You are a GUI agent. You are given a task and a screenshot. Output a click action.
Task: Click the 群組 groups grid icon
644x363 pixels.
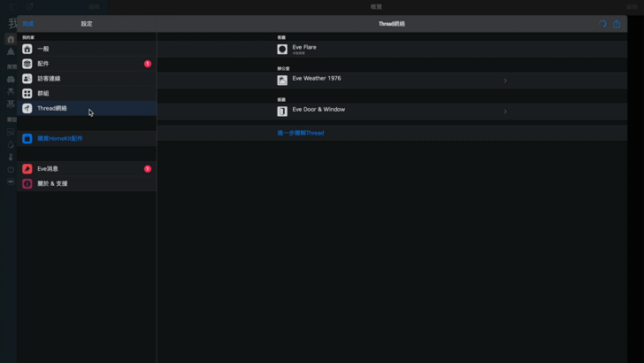click(27, 93)
